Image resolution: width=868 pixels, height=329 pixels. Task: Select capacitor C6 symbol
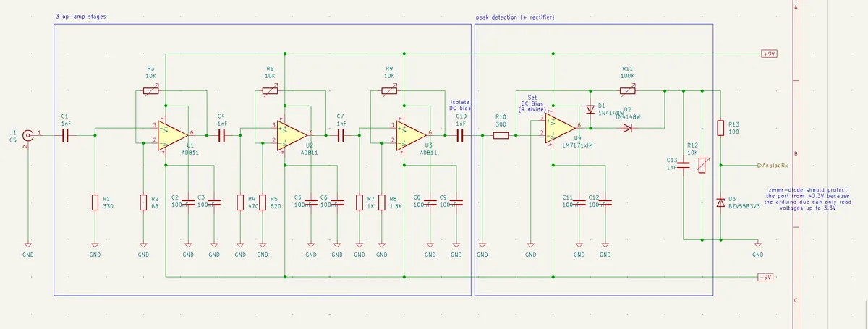tap(337, 202)
